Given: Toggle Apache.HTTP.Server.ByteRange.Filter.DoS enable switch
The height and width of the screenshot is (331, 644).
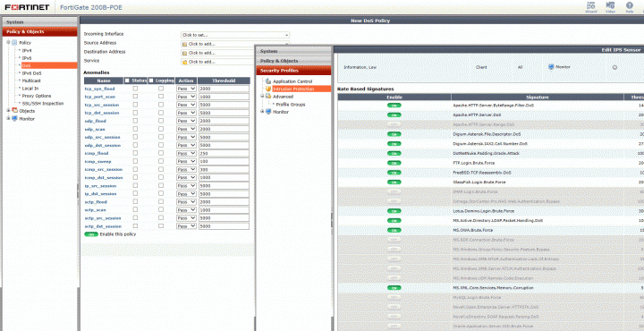Looking at the screenshot, I should (394, 106).
